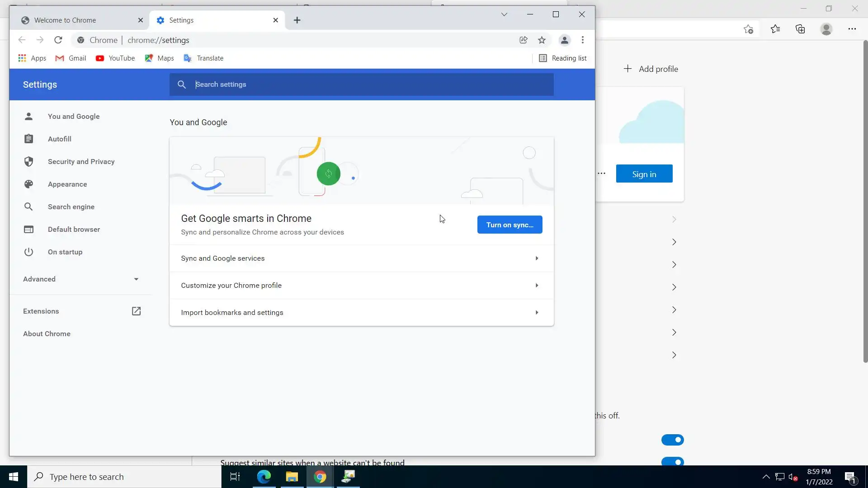Click the Edge Sign in button
Image resolution: width=868 pixels, height=488 pixels.
coord(644,174)
